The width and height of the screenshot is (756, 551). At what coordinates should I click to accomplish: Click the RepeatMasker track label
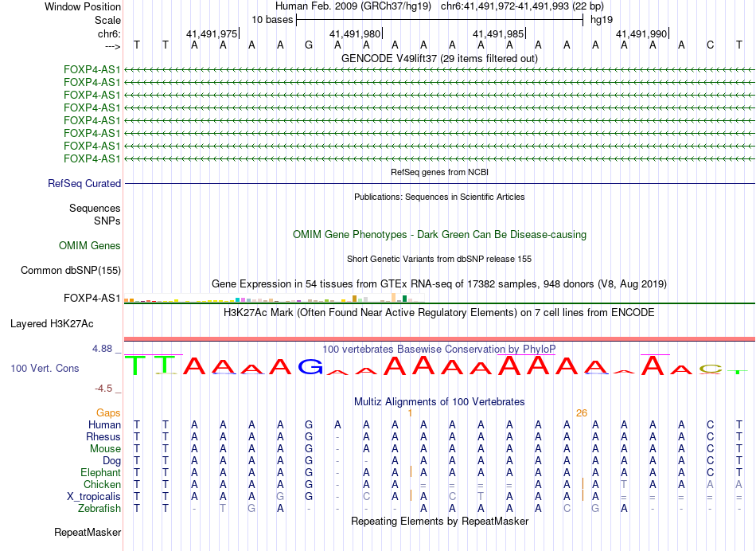pyautogui.click(x=88, y=533)
